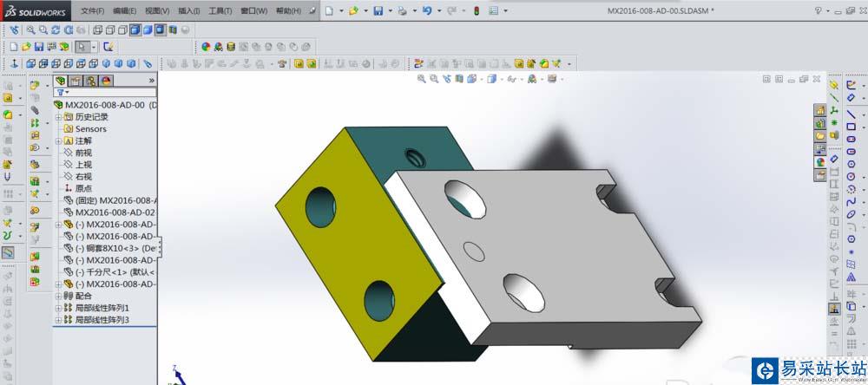Save the assembly with the title bar Save icon
The width and height of the screenshot is (868, 385).
point(378,10)
